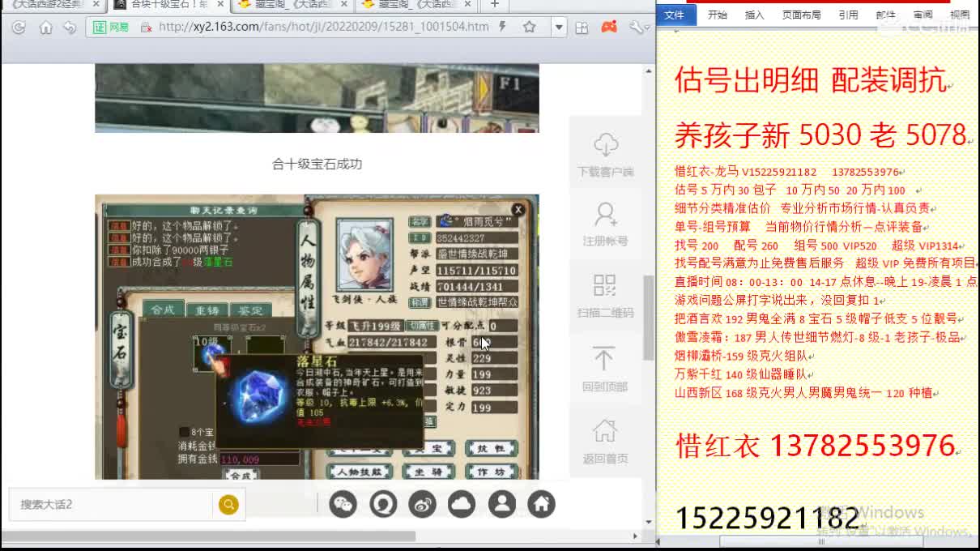Click the character attribute game screenshot image
980x551 pixels.
[x=317, y=337]
